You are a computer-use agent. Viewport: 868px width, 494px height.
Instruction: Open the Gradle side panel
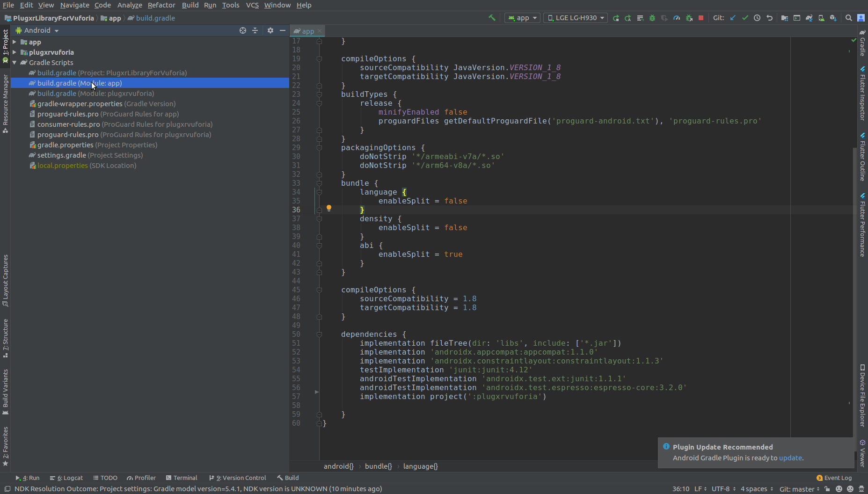pyautogui.click(x=862, y=44)
